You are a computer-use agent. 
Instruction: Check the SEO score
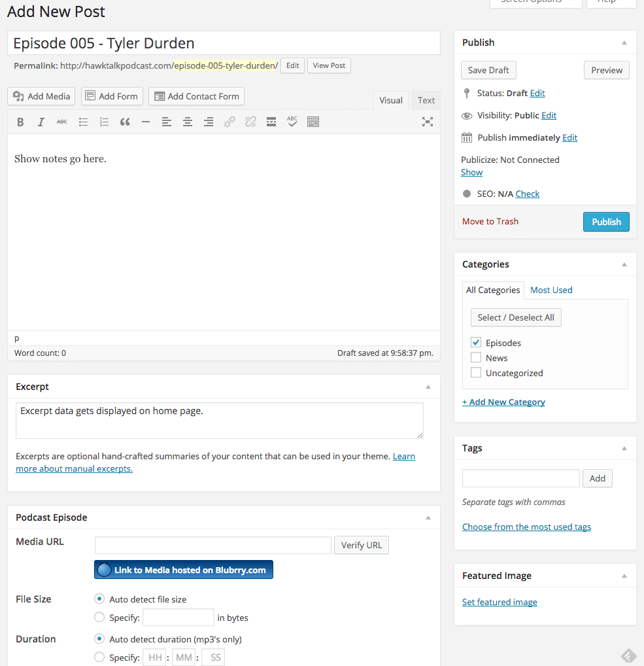pos(528,194)
